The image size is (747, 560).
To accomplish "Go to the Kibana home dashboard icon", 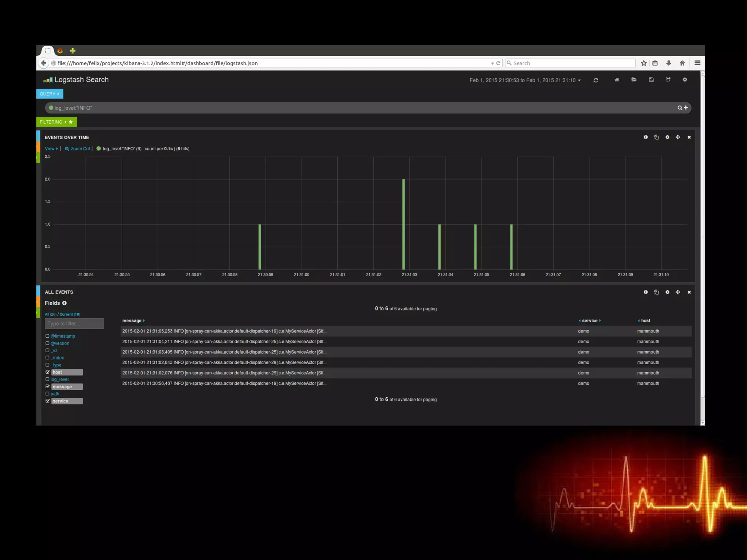I will coord(617,80).
